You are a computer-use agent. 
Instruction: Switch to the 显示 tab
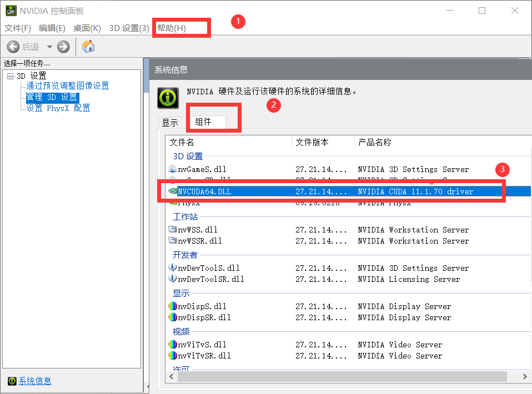[x=170, y=123]
